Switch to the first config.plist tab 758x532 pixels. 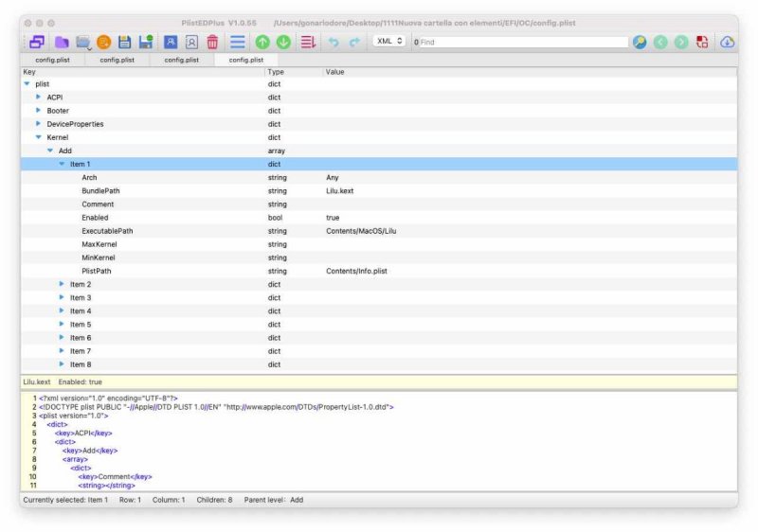[52, 60]
